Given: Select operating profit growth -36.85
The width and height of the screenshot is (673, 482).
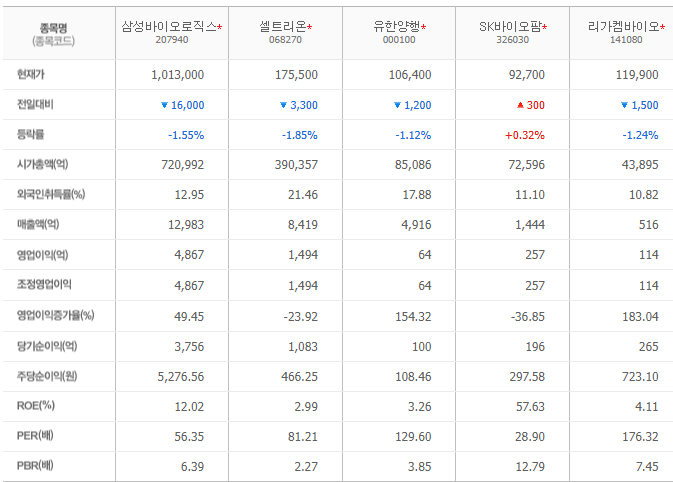Looking at the screenshot, I should point(527,317).
